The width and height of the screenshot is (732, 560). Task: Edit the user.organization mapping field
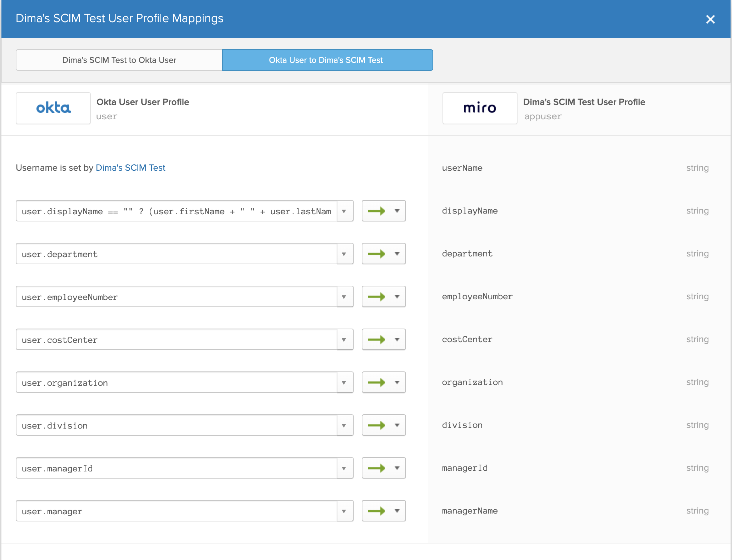point(177,382)
